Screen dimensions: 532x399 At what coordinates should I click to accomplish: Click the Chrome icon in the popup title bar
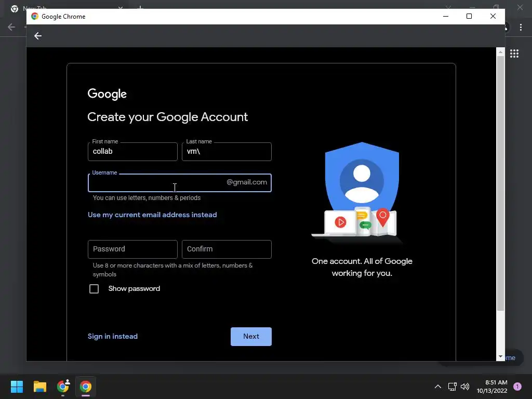point(35,16)
